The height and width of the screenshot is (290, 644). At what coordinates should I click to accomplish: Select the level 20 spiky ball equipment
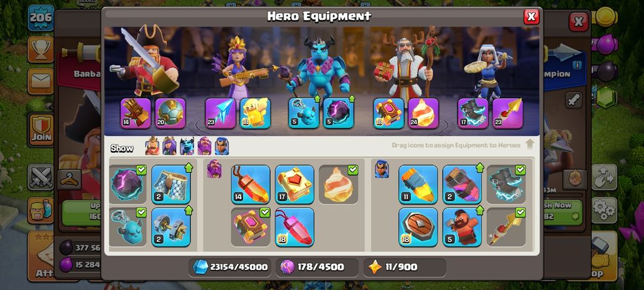pyautogui.click(x=170, y=113)
